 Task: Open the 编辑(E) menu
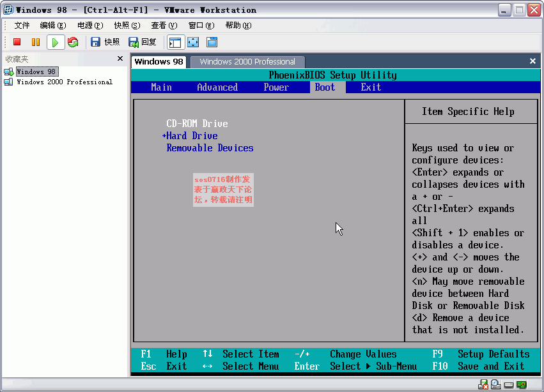click(52, 26)
